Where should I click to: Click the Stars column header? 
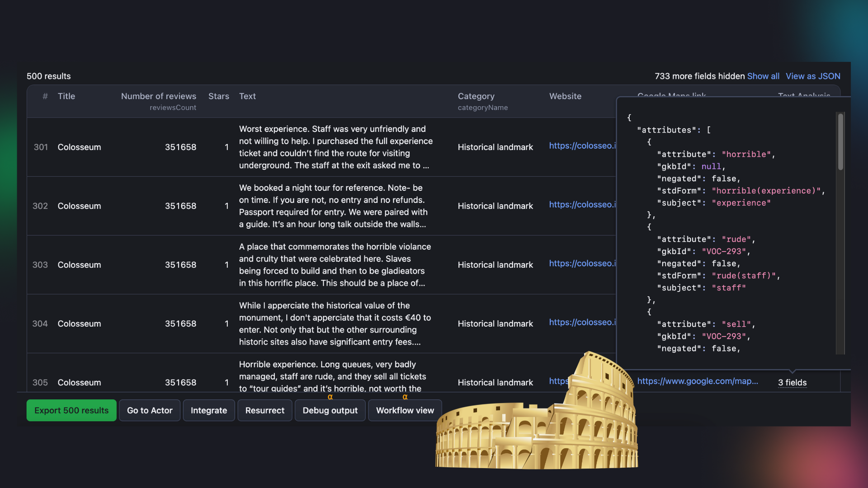click(218, 96)
